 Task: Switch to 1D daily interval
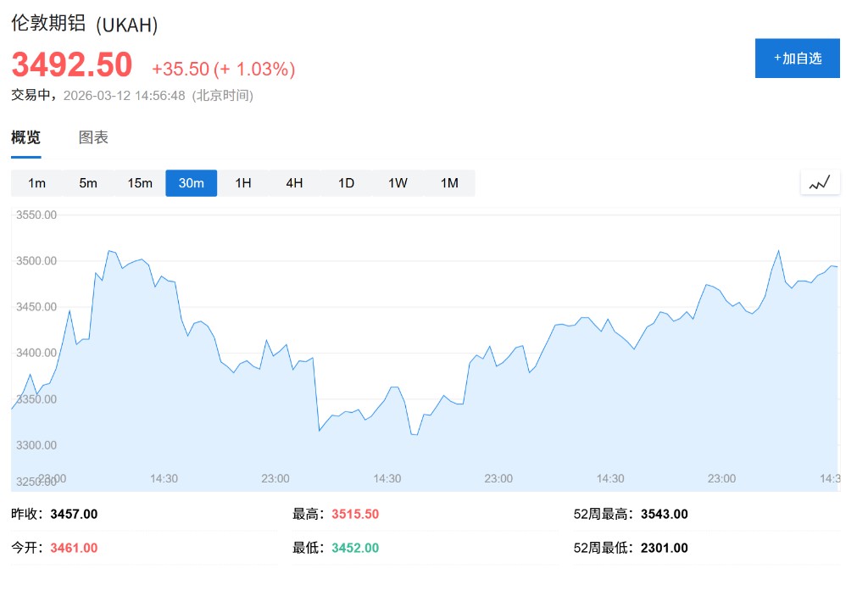click(346, 183)
